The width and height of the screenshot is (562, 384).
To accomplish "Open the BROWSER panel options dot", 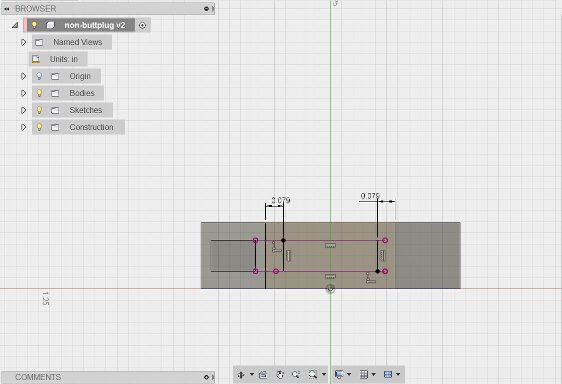I will (206, 9).
